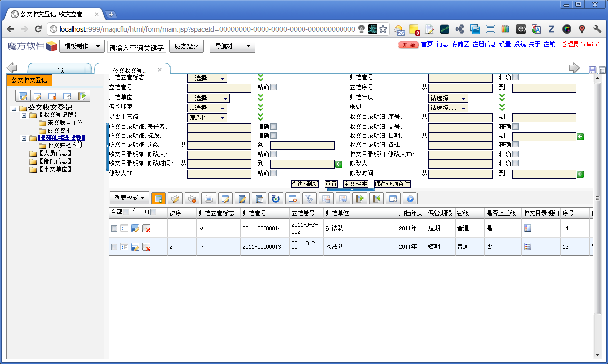This screenshot has height=364, width=608.
Task: Open the 是否上三级 请选择 dropdown
Action: click(x=207, y=118)
